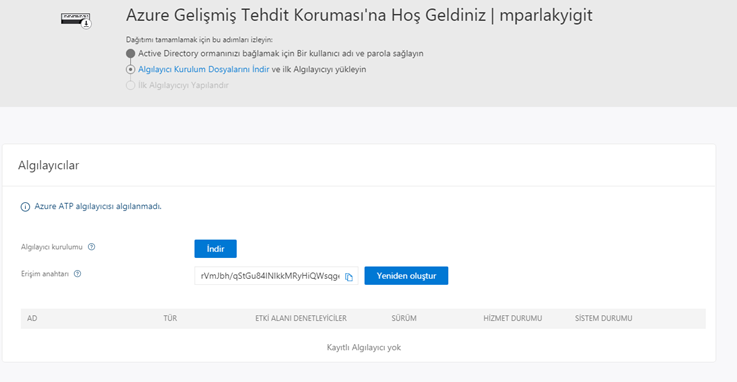Copy the access key with copy icon
This screenshot has height=382, width=737.
(349, 277)
